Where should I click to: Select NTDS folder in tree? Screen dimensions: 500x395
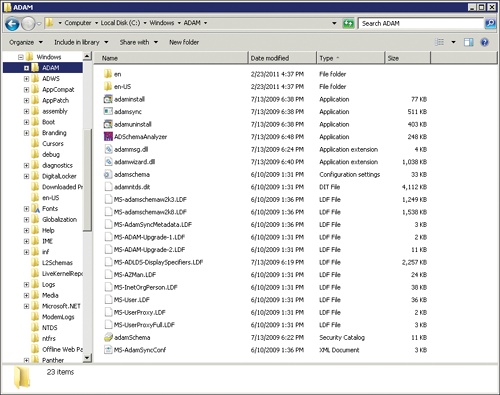50,328
